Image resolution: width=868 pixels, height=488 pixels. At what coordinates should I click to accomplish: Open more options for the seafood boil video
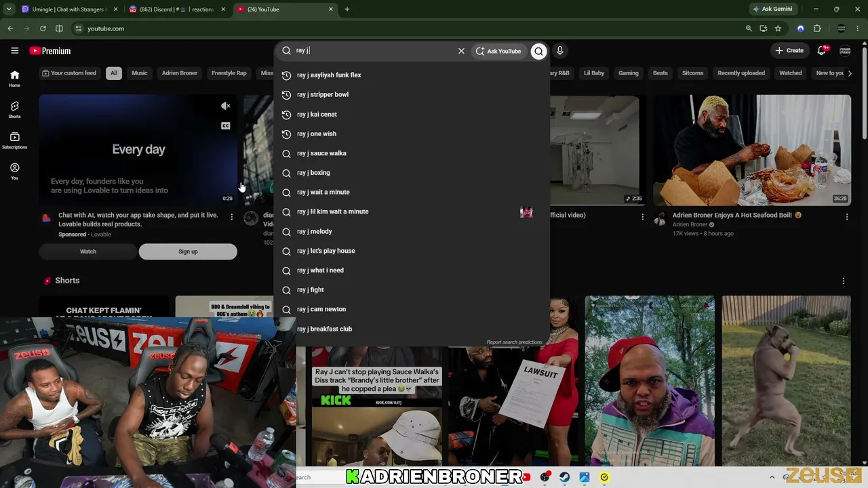tap(847, 217)
